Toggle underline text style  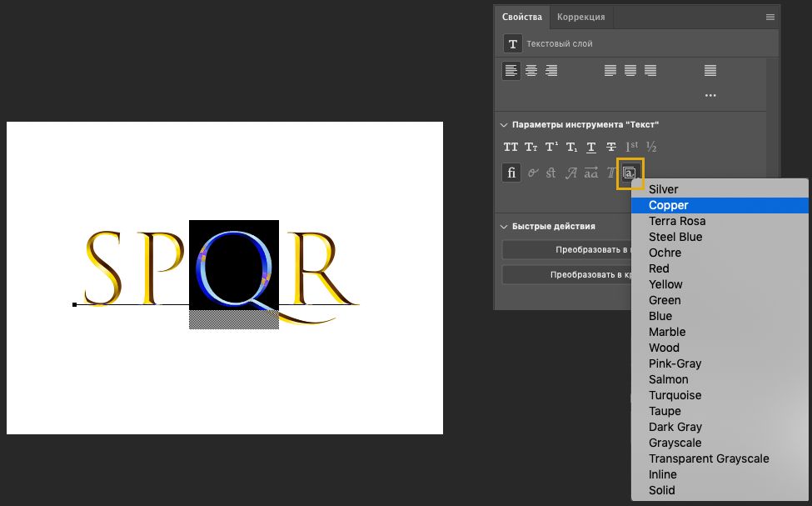tap(591, 148)
